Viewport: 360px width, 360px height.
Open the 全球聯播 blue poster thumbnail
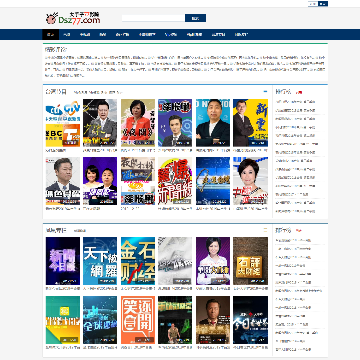100,320
